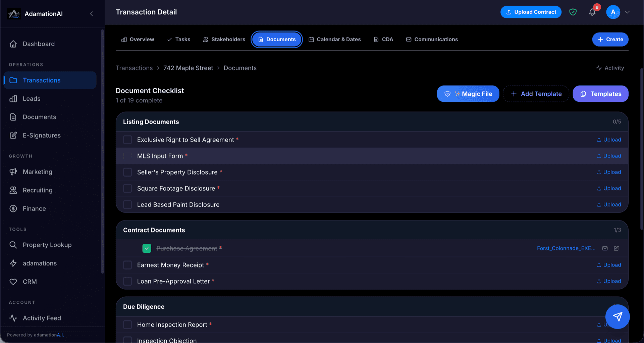Click the Due Diligence section header
The image size is (644, 343).
[372, 307]
